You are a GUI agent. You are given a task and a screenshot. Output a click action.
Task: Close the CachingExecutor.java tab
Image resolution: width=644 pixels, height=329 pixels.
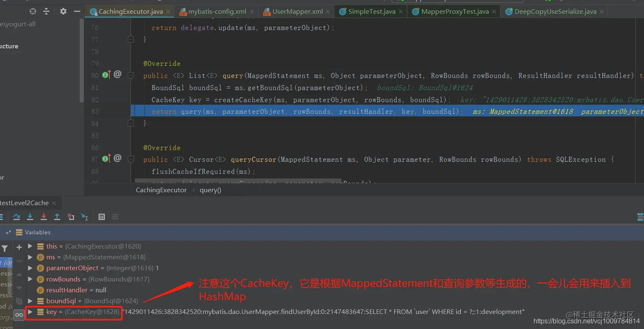pyautogui.click(x=168, y=12)
